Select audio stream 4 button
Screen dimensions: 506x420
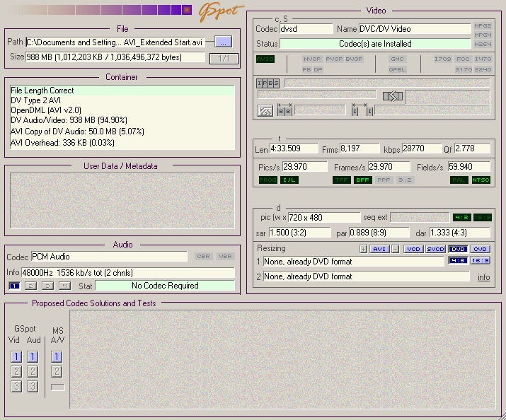coord(64,286)
